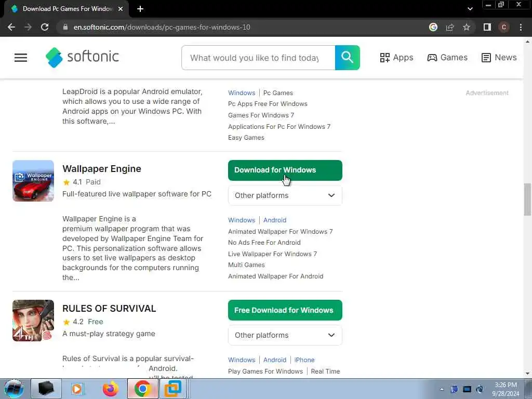Click Windows link under Wallpaper Engine
Image resolution: width=532 pixels, height=399 pixels.
coord(242,220)
